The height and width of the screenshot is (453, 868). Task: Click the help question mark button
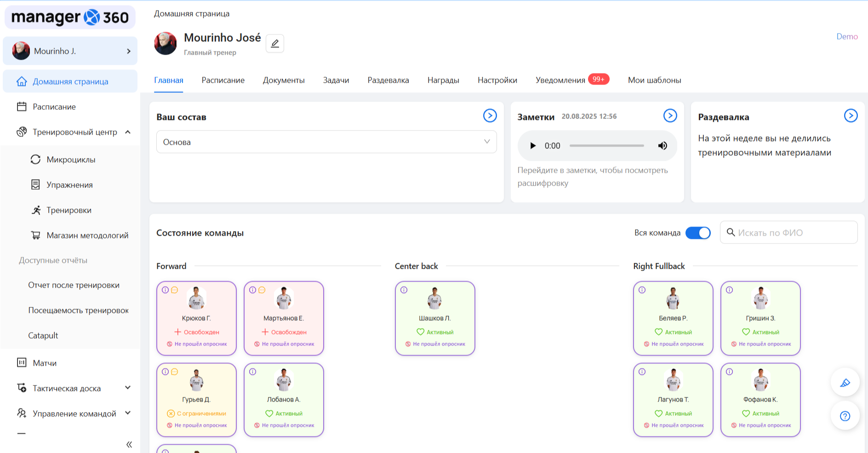click(845, 416)
